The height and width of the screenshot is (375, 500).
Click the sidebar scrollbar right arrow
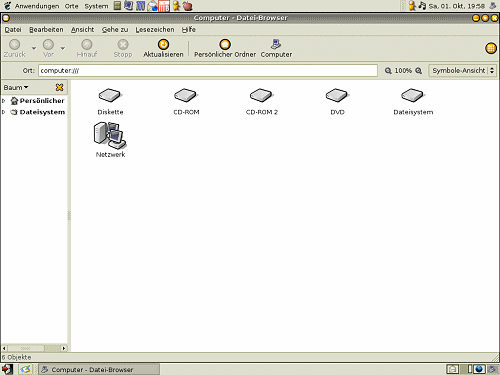pos(64,348)
